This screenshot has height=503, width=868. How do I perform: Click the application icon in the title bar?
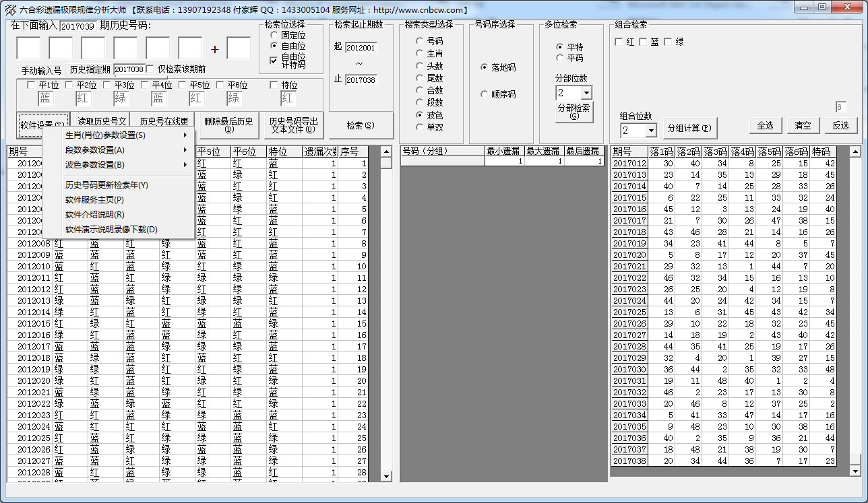[10, 9]
